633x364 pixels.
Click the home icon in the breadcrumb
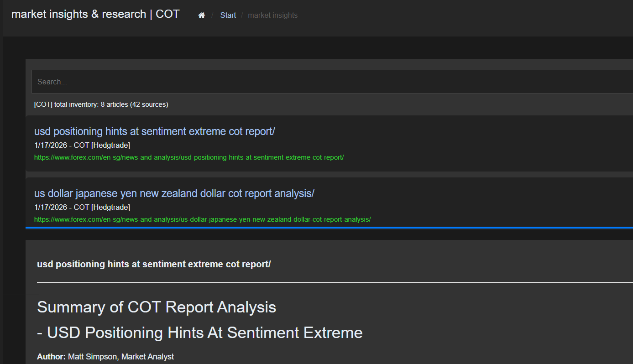point(201,15)
